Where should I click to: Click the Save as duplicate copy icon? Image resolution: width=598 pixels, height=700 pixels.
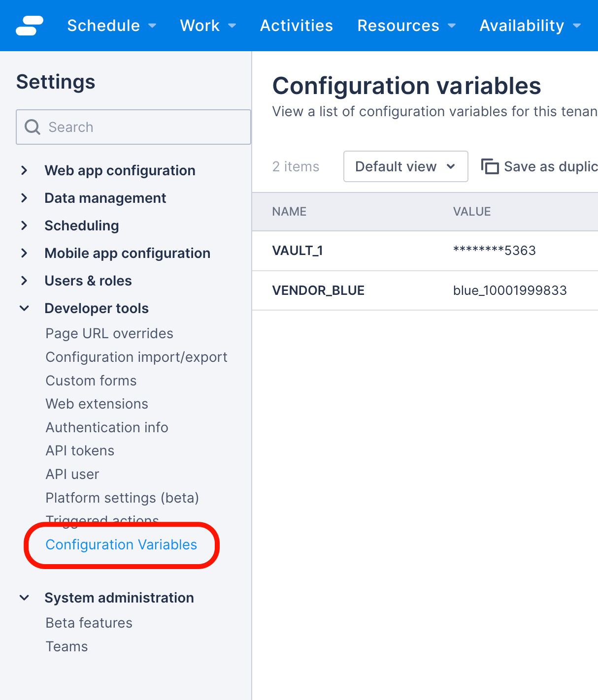click(x=491, y=166)
